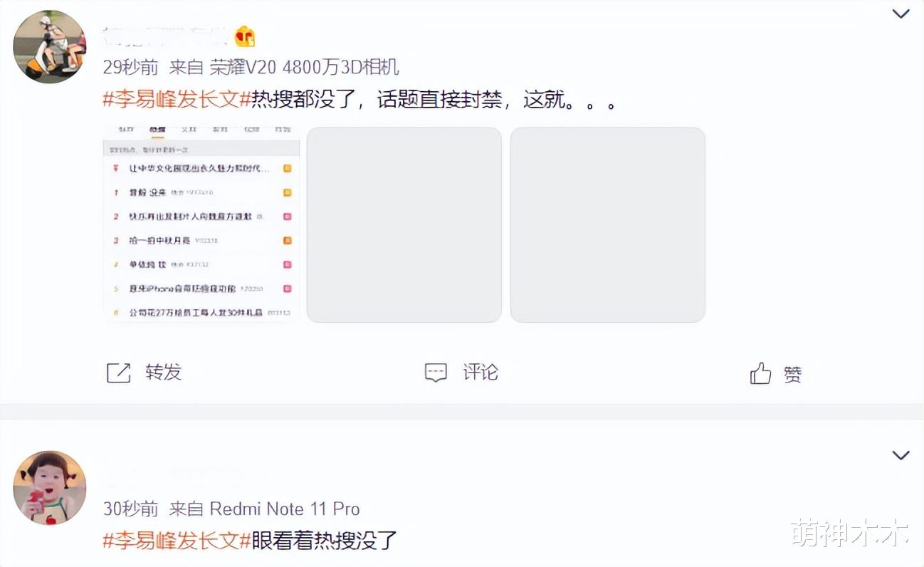Like the first post with the thumbs-up icon

tap(760, 373)
